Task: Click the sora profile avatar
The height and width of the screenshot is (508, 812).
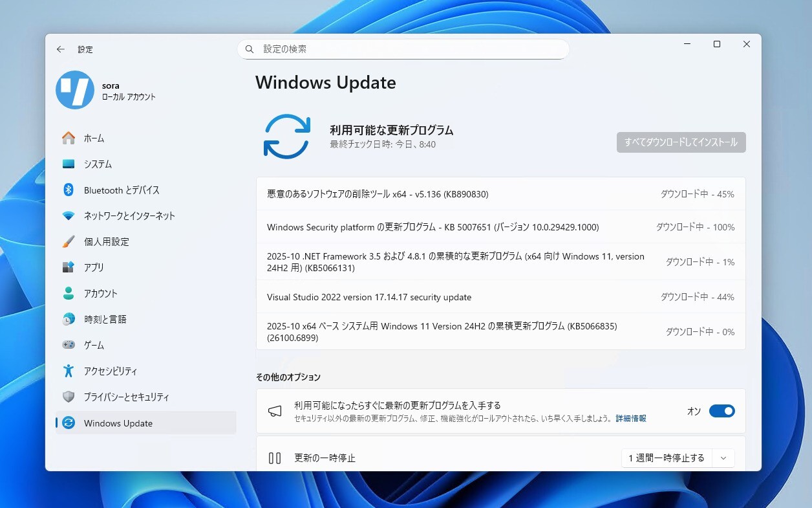Action: point(75,90)
